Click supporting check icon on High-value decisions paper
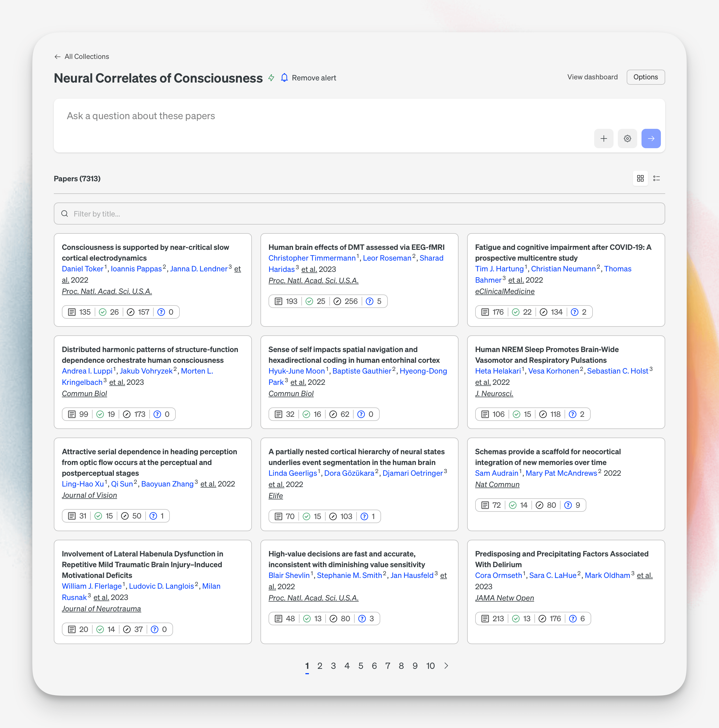Image resolution: width=719 pixels, height=728 pixels. pos(307,618)
